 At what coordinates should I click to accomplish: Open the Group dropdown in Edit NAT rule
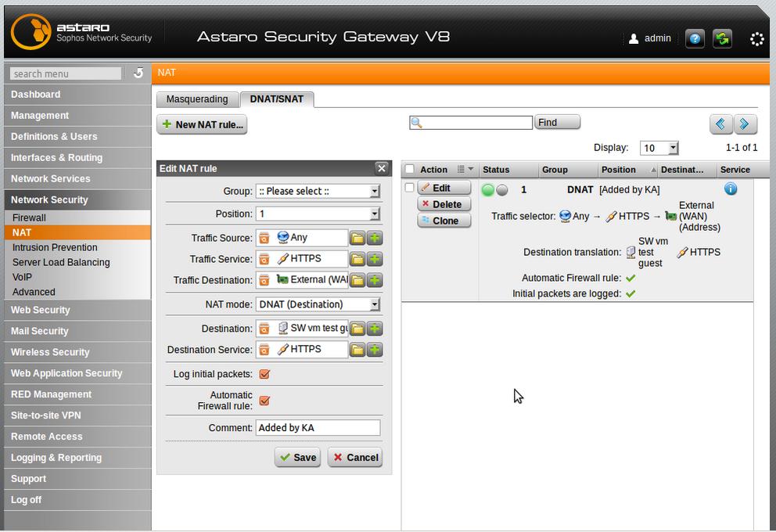coord(318,191)
